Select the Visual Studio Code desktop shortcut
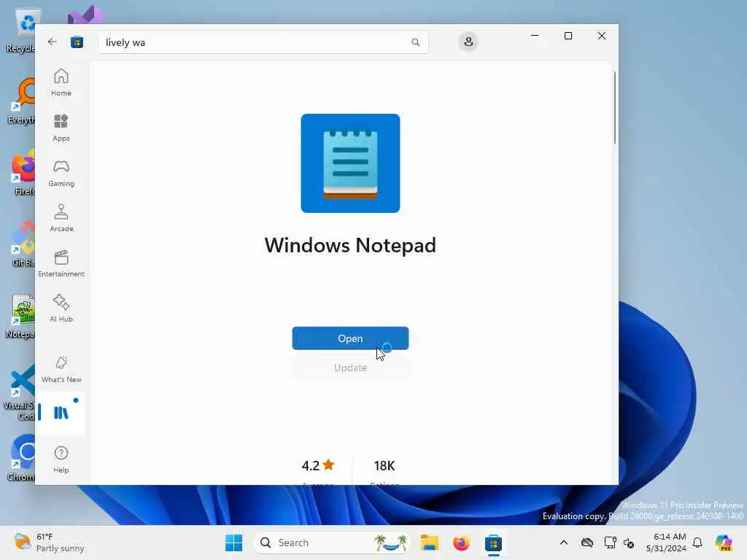 (x=20, y=392)
